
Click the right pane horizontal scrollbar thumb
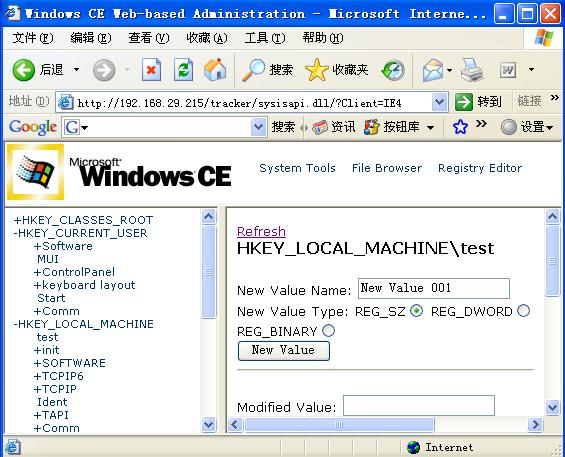[x=339, y=424]
